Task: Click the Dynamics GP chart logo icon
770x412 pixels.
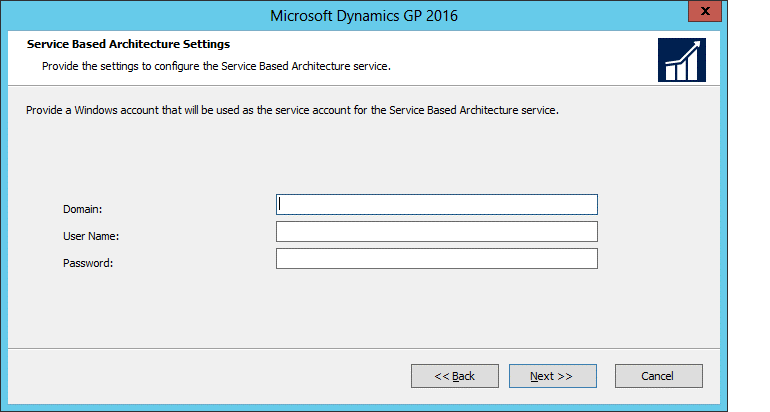Action: [682, 60]
